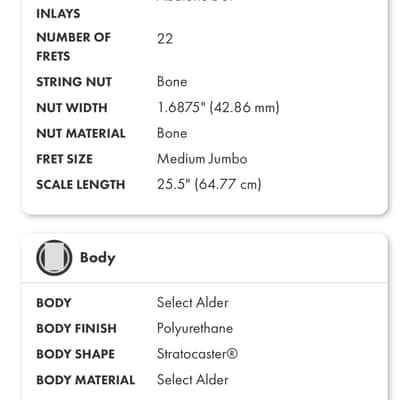The width and height of the screenshot is (400, 400).
Task: Select the Medium Jumbo value
Action: [x=202, y=159]
